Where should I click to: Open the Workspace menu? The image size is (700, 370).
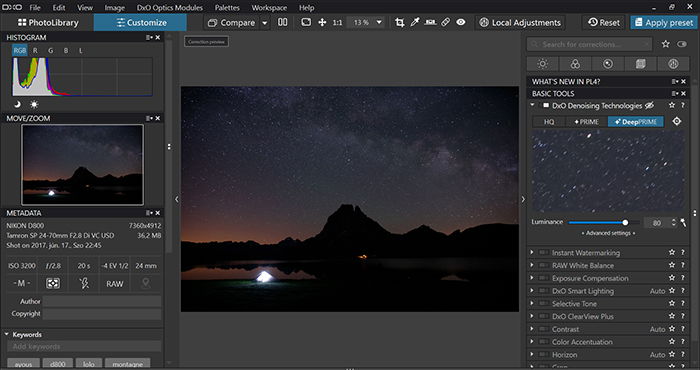pos(269,8)
